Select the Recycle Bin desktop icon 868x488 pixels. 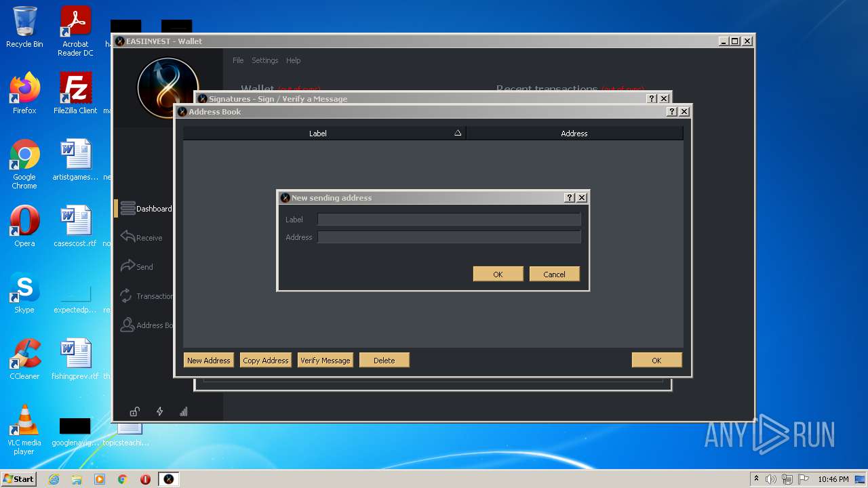pos(24,27)
